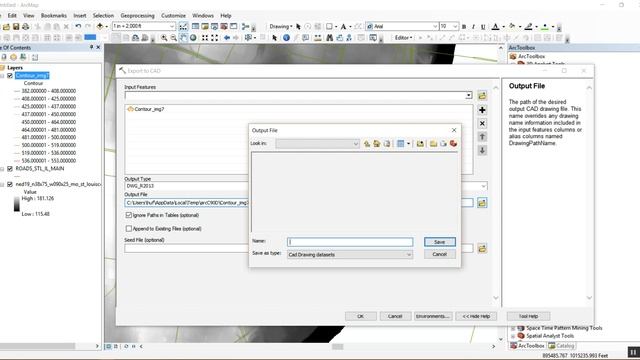The image size is (640, 360).
Task: Open the Drawing menu dropdown
Action: (x=281, y=26)
